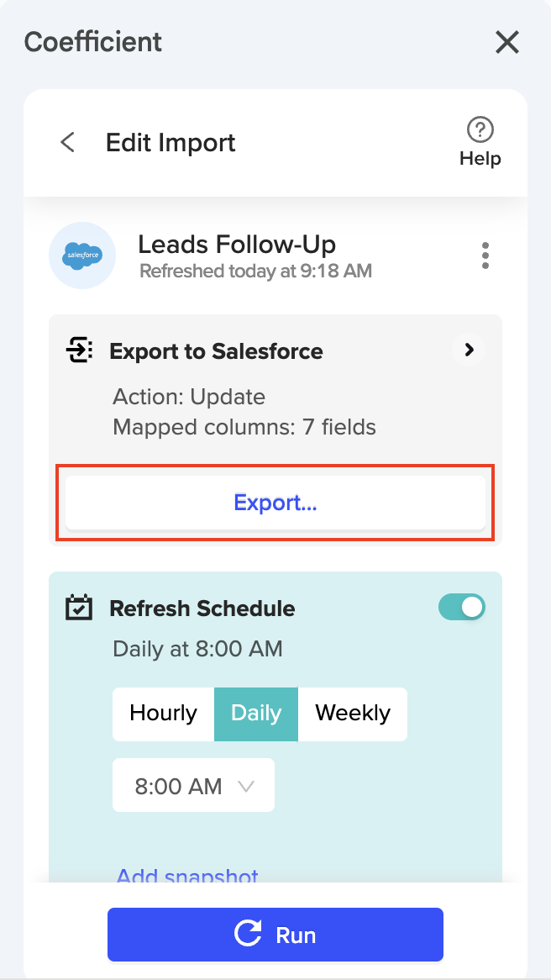Click the refresh icon on Run button
Image resolution: width=551 pixels, height=980 pixels.
(x=248, y=934)
